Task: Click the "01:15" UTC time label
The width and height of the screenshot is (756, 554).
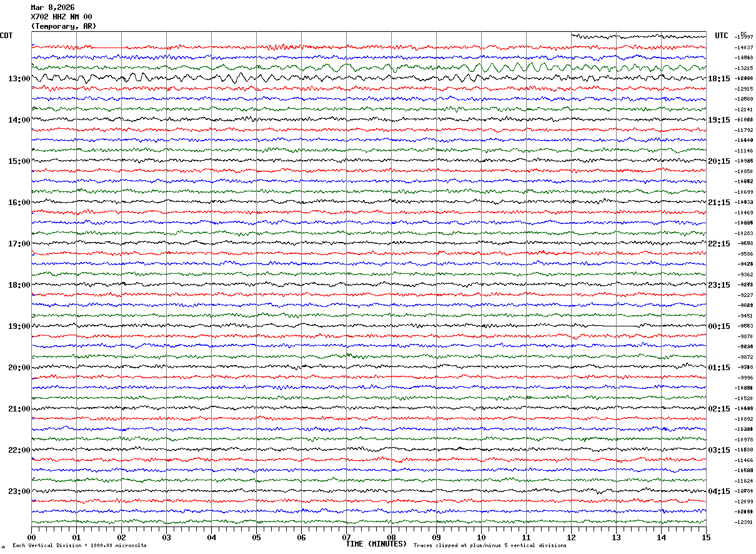Action: coord(719,368)
